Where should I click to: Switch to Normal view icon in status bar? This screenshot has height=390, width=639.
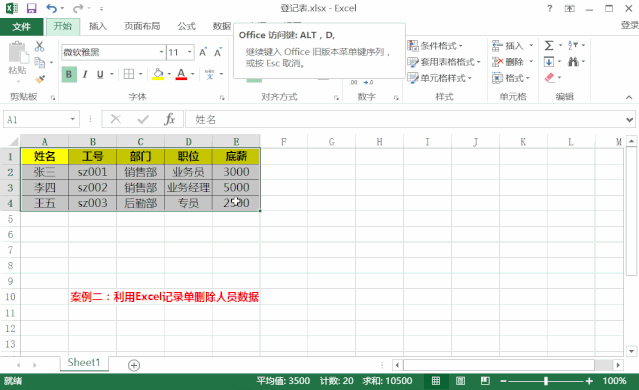click(436, 381)
